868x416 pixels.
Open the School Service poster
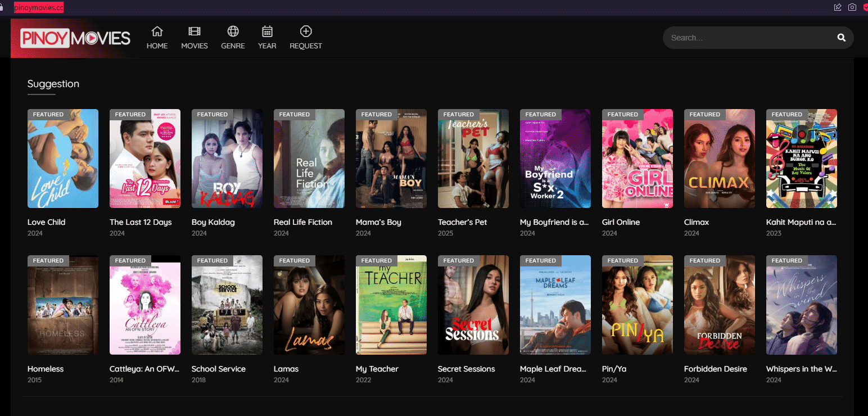tap(227, 305)
